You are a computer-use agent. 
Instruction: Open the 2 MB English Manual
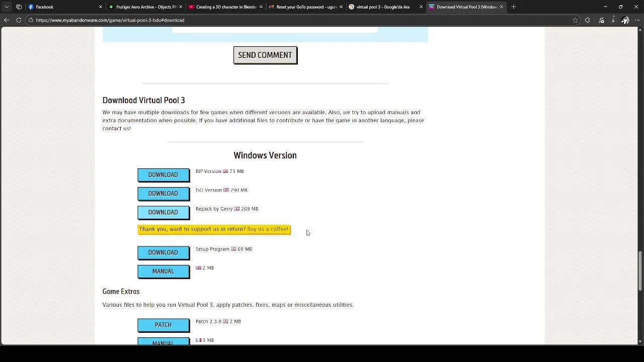pos(164,271)
